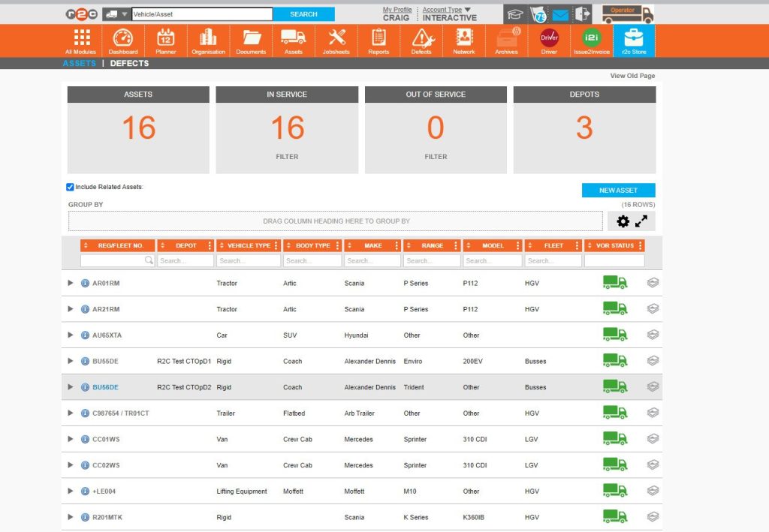Open the Jobsheets module
This screenshot has width=769, height=532.
(336, 41)
